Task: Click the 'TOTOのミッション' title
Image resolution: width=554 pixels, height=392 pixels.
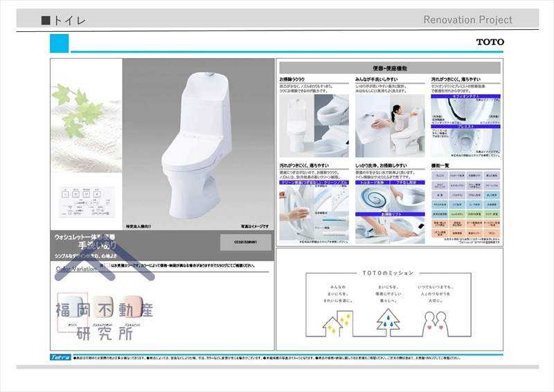Action: pyautogui.click(x=388, y=273)
